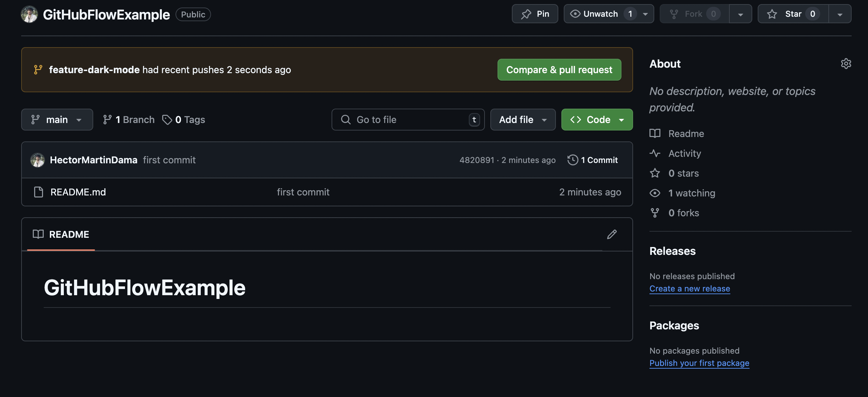
Task: Open the star lists dropdown arrow
Action: 840,14
